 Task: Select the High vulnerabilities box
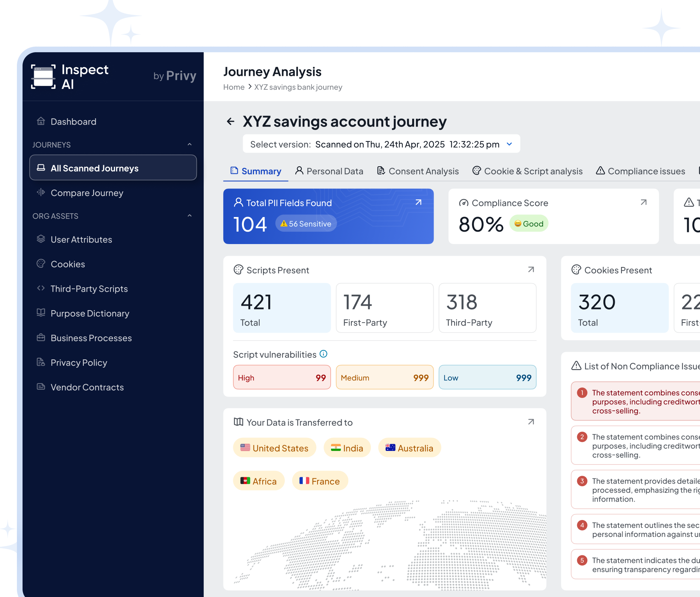coord(282,377)
